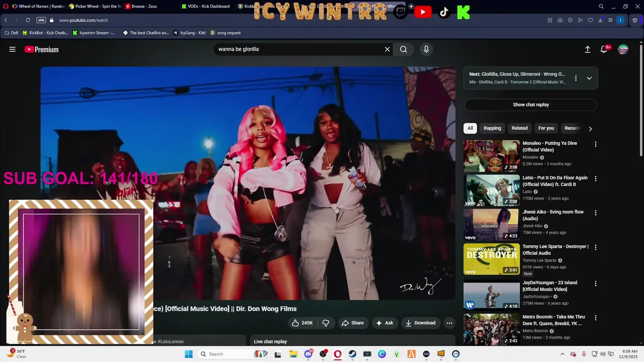Open three-dot menu for Metro Boomin video
Viewport: 644px width, 362px height.
pyautogui.click(x=596, y=318)
